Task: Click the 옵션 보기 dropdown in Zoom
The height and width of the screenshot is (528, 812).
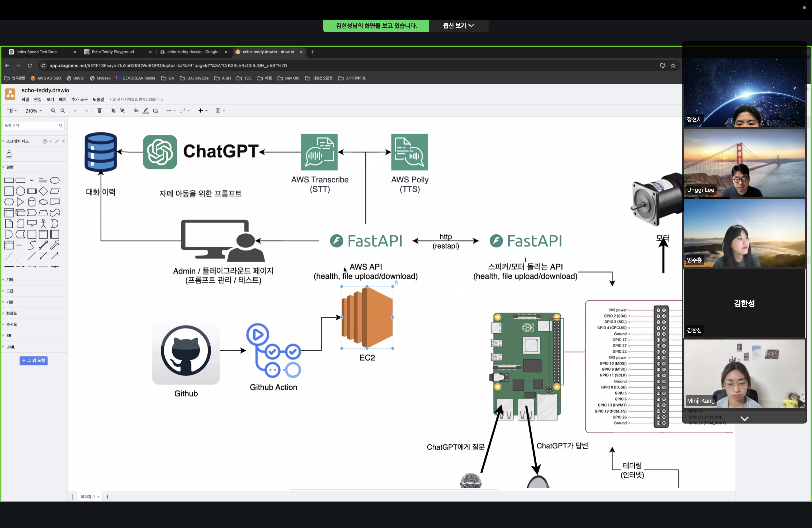Action: [458, 26]
